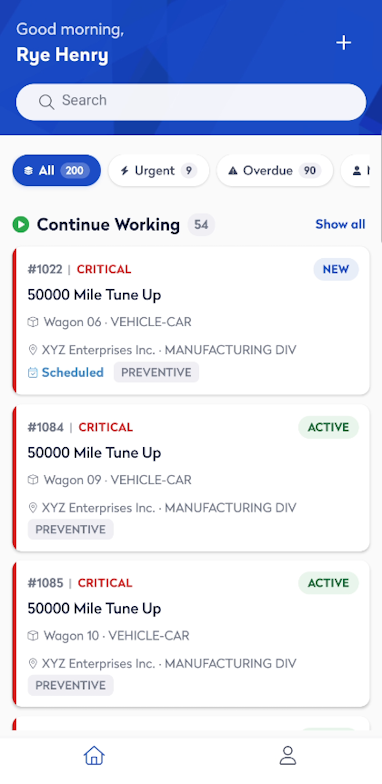Open the profile person icon
The height and width of the screenshot is (784, 382).
click(x=288, y=756)
